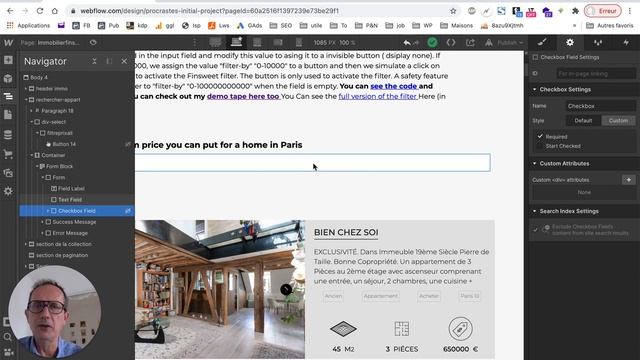
Task: Open 'demo tape here too' link
Action: coord(243,96)
